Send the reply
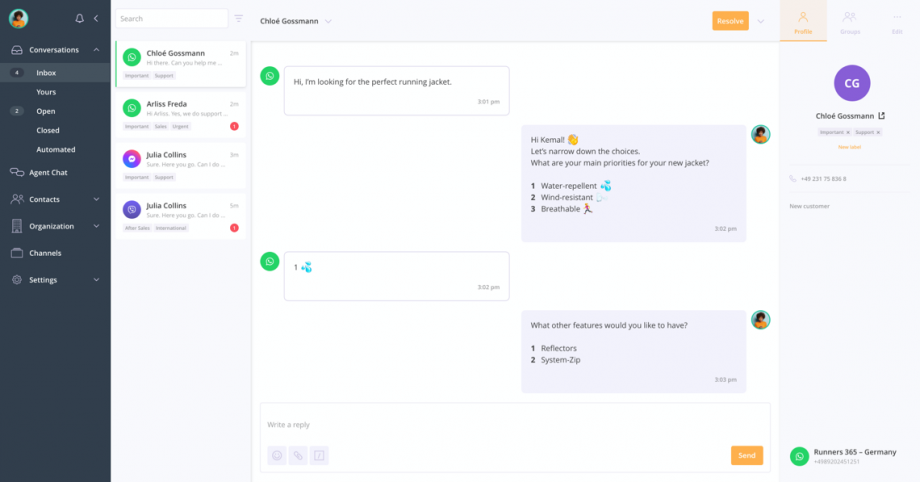 click(747, 456)
